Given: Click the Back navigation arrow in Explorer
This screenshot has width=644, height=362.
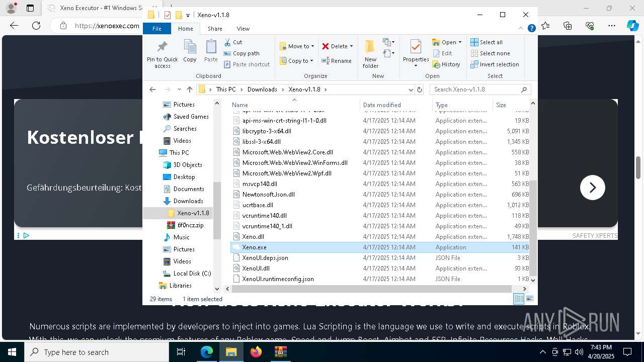Looking at the screenshot, I should click(x=152, y=89).
